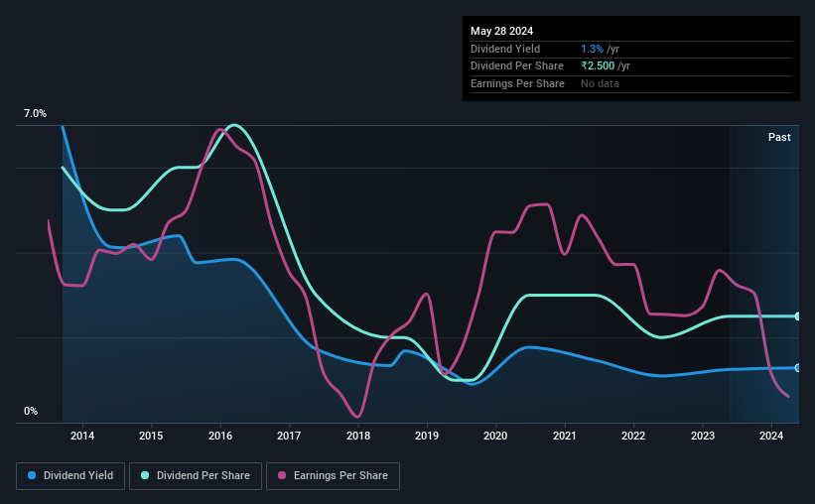Select the 2020 x-axis label
Viewport: 815px width, 504px height.
coord(495,436)
